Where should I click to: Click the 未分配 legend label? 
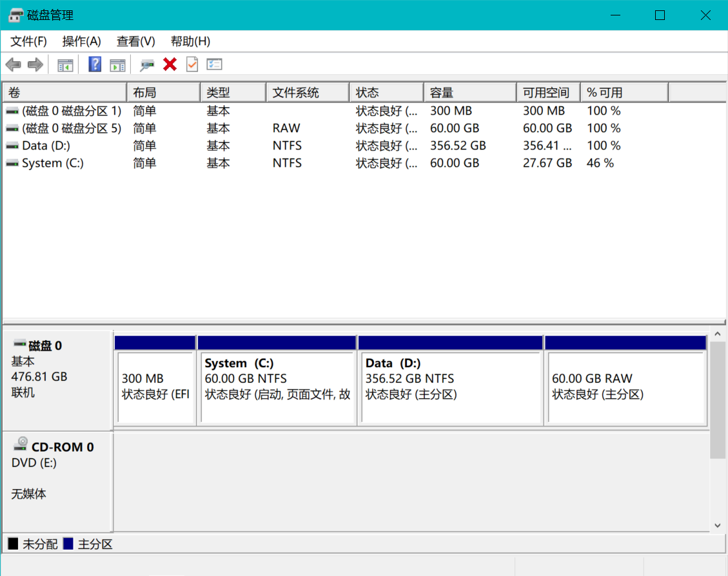pyautogui.click(x=41, y=544)
